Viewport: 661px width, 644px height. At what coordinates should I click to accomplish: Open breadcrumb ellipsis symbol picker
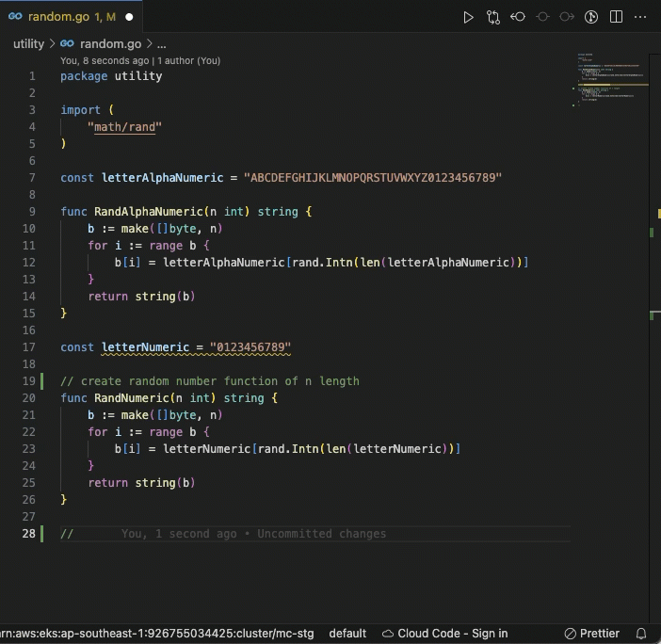tap(161, 44)
